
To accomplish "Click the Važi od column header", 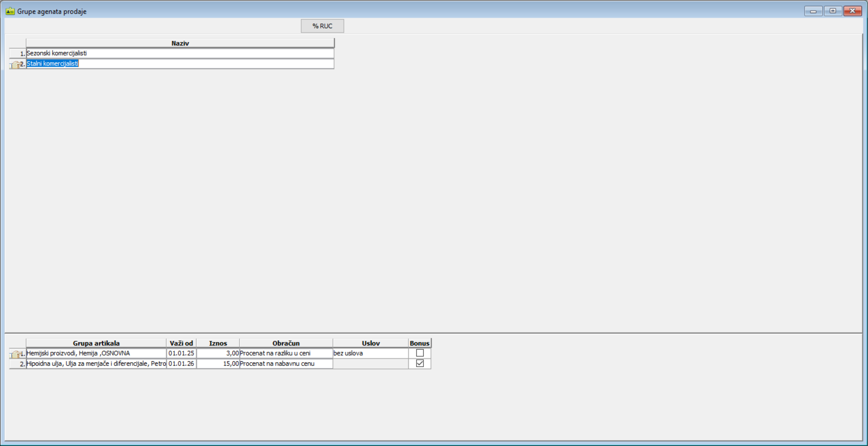I will (181, 343).
